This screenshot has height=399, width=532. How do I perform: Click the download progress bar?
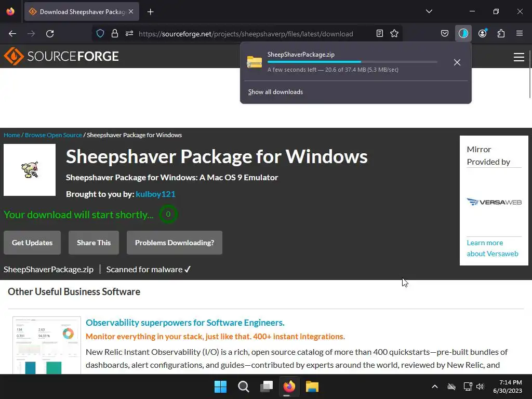352,62
